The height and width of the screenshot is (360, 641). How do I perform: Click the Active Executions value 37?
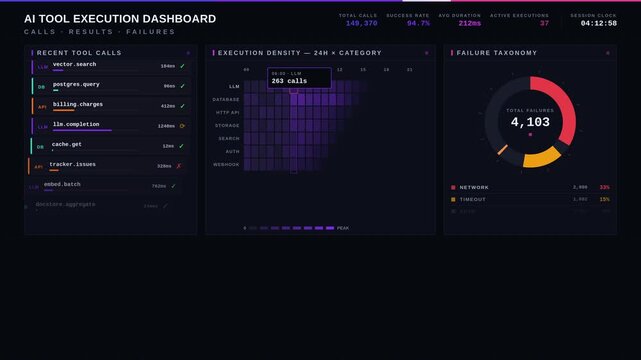tap(545, 23)
